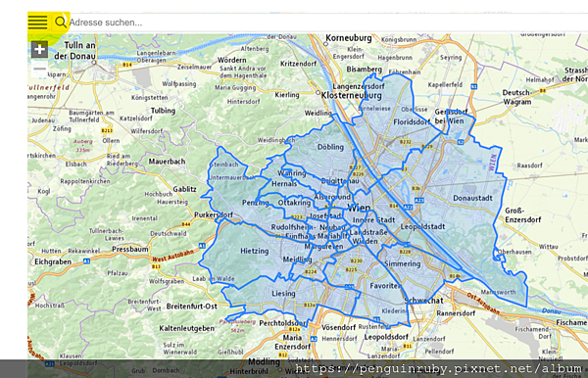The width and height of the screenshot is (588, 378).
Task: Select the Hietzing district label
Action: click(x=254, y=251)
